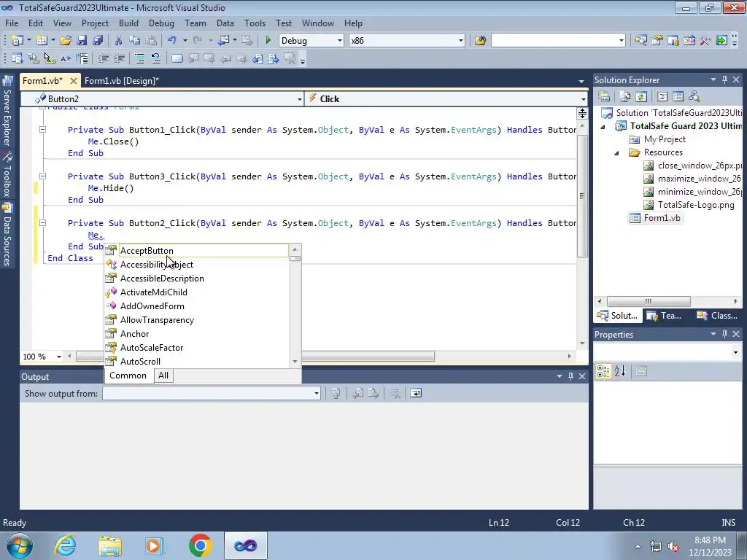Click View Class Diagram icon in Solution Explorer
The height and width of the screenshot is (560, 747).
click(x=694, y=97)
